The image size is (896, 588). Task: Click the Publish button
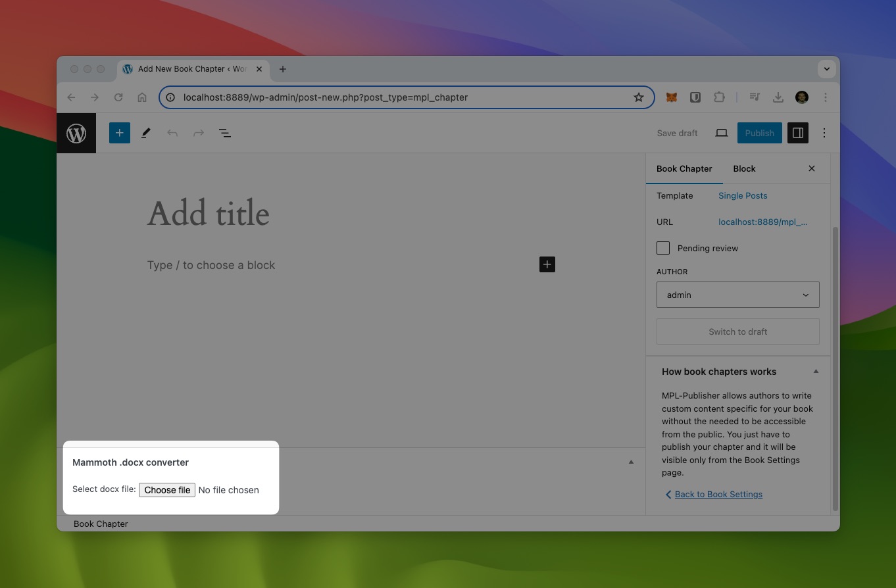pos(759,133)
